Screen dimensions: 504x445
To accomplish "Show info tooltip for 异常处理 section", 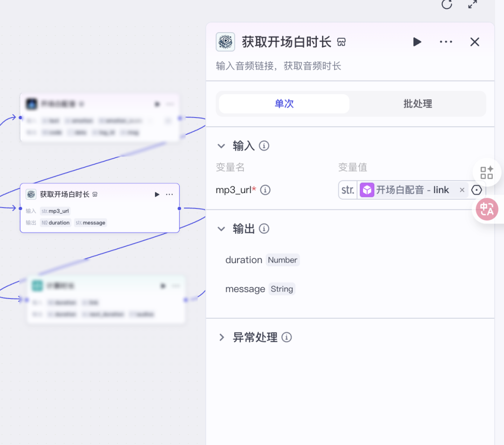I will coord(287,337).
